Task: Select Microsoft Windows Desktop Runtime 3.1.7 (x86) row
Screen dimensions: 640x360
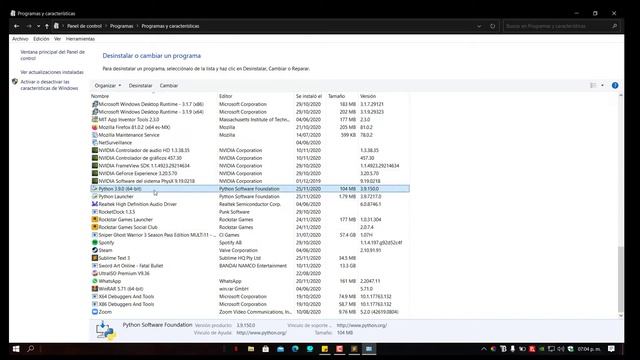Action: (250, 104)
